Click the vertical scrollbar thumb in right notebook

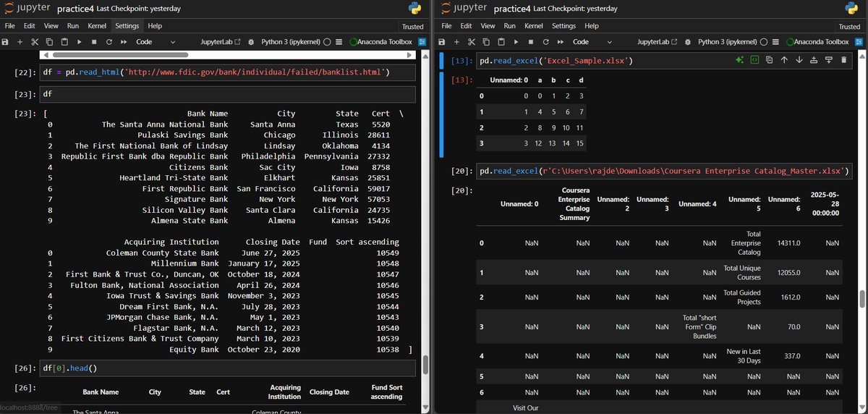click(x=861, y=299)
